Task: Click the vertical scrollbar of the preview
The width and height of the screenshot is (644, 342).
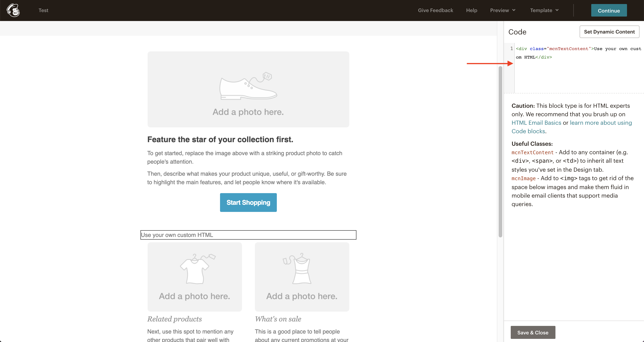Action: 500,152
